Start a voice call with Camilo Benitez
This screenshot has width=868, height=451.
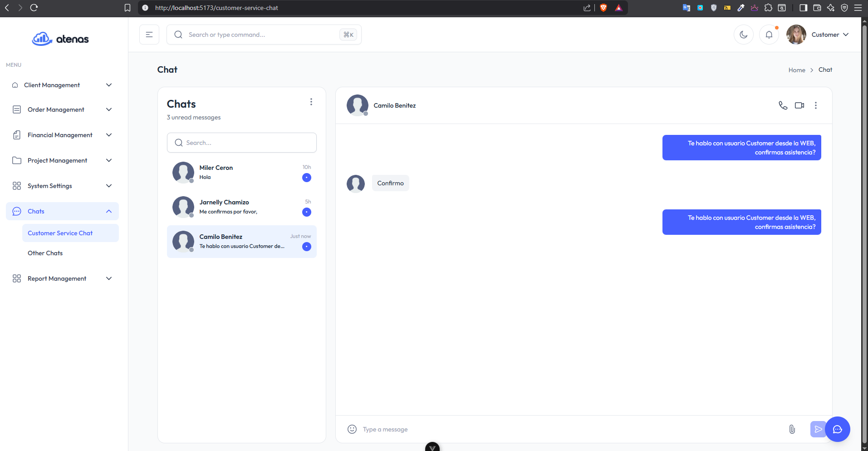point(783,105)
